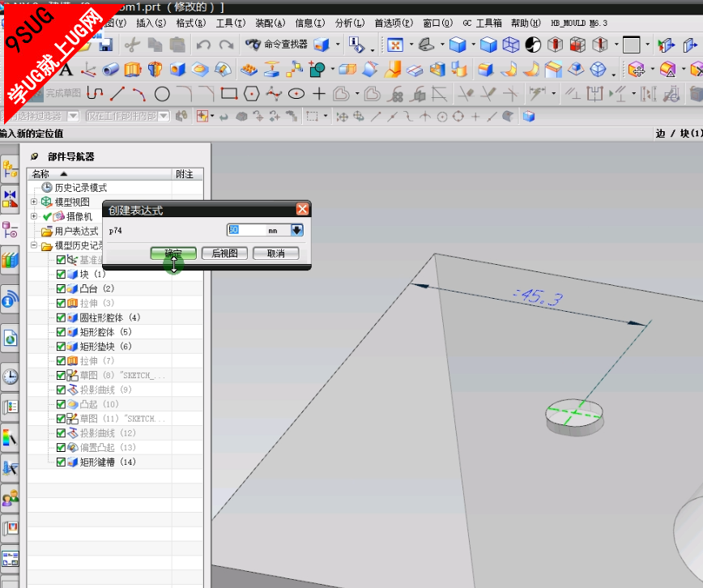Viewport: 703px width, 588px height.
Task: Select the Circle sketch tool
Action: [x=162, y=94]
